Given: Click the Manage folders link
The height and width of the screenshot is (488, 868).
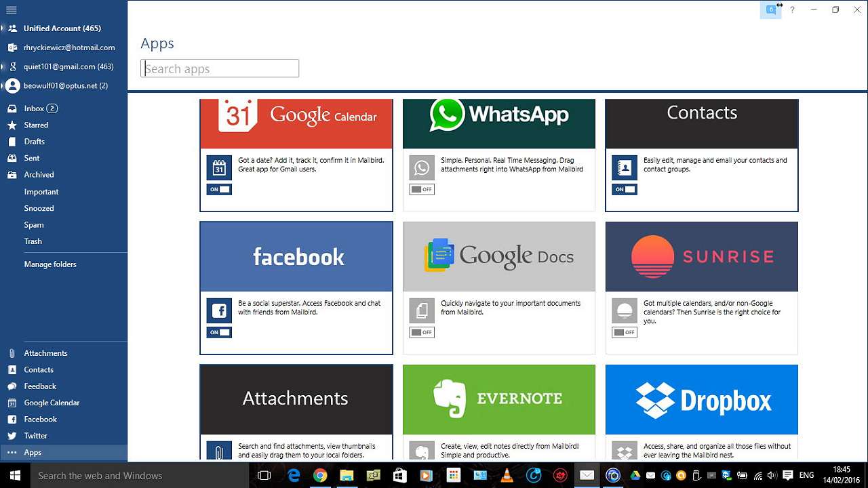Looking at the screenshot, I should [x=50, y=264].
